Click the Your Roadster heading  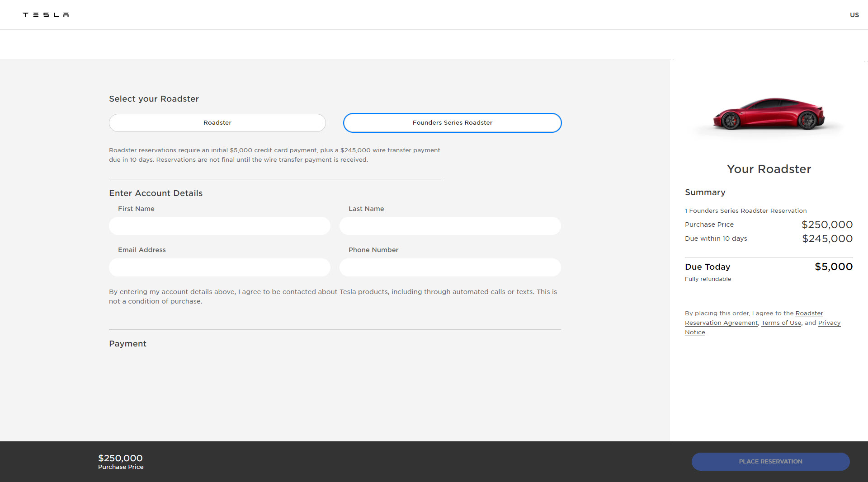coord(769,169)
